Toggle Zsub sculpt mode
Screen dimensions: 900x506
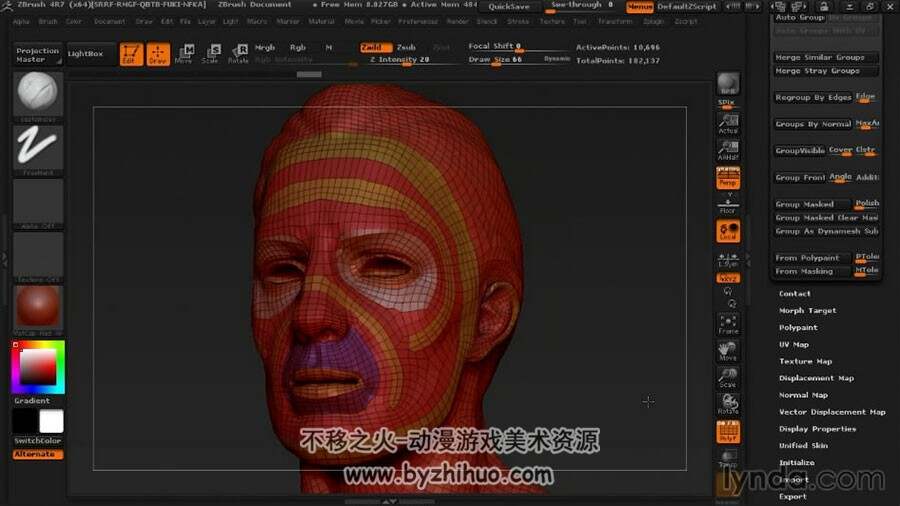[x=406, y=48]
